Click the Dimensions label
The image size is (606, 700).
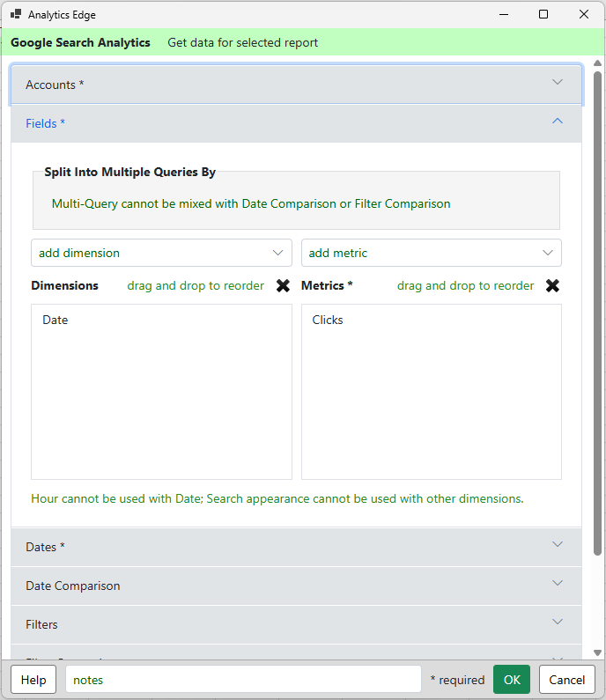click(x=65, y=285)
